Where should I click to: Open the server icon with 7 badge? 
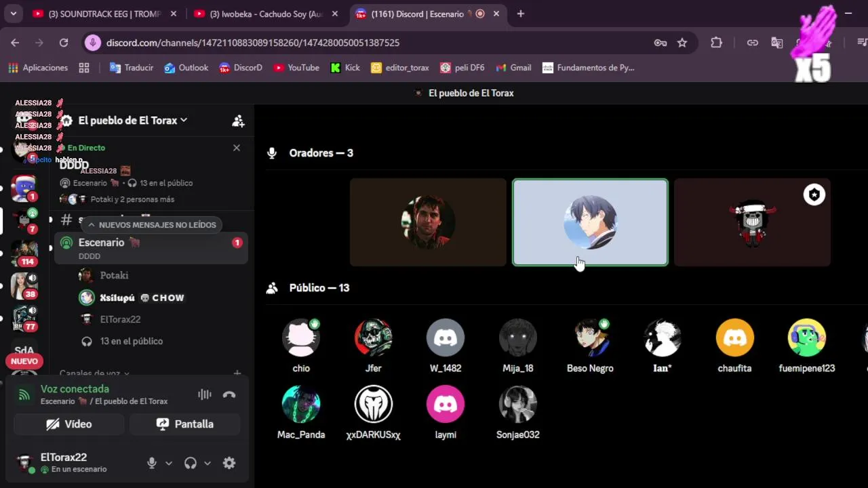coord(24,220)
